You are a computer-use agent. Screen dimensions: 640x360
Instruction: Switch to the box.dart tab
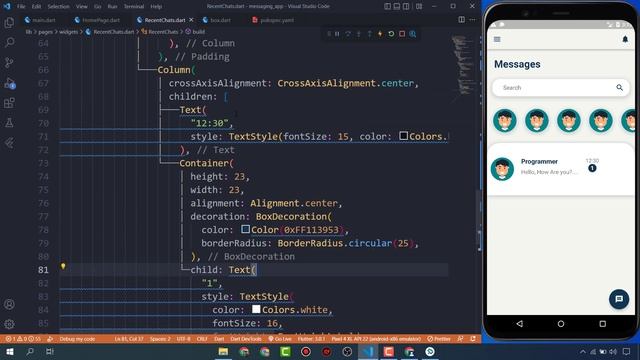(217, 20)
